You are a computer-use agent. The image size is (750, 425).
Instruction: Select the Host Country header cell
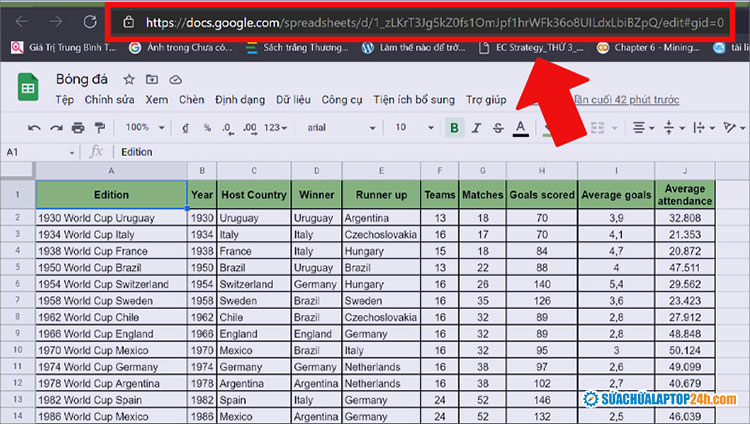click(x=254, y=195)
